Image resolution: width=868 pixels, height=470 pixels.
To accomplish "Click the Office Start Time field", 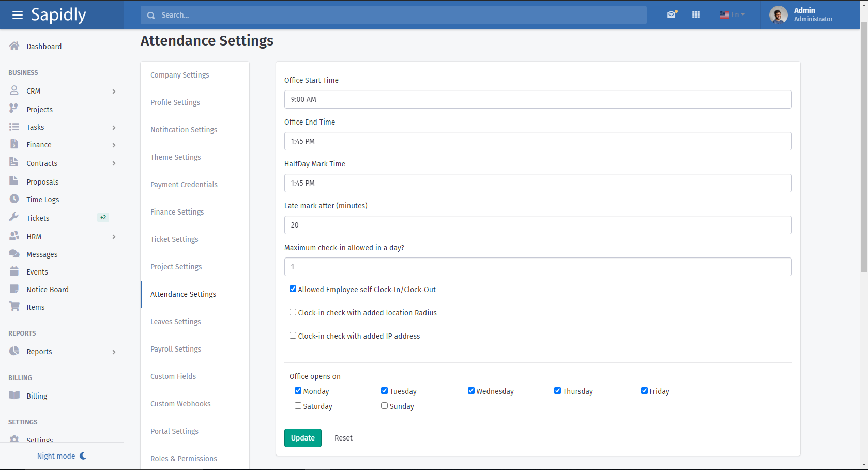I will (x=538, y=99).
